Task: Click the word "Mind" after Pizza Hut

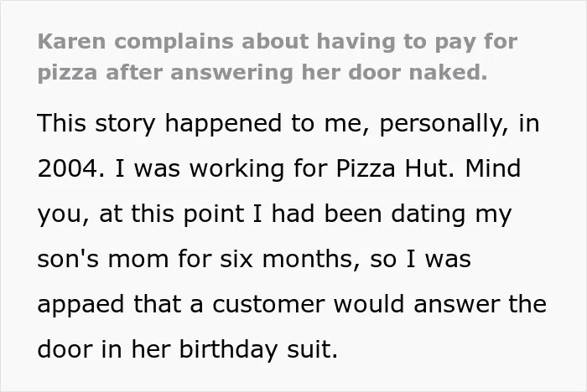Action: point(493,168)
